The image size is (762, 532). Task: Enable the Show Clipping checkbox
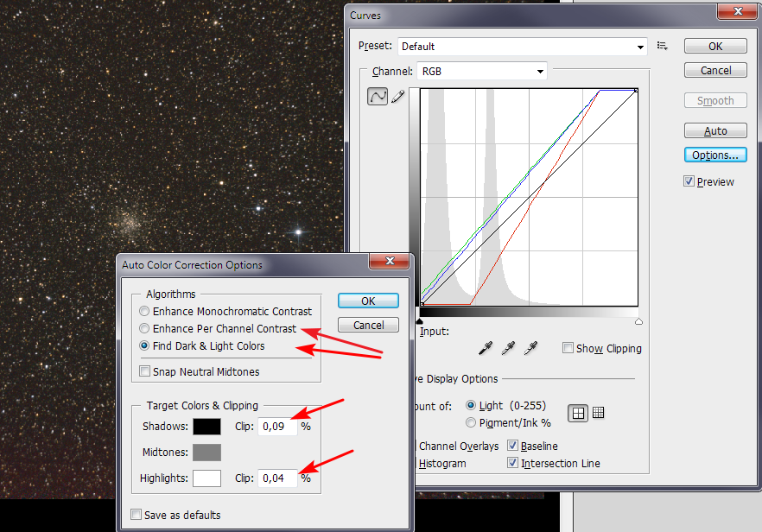[x=568, y=349]
